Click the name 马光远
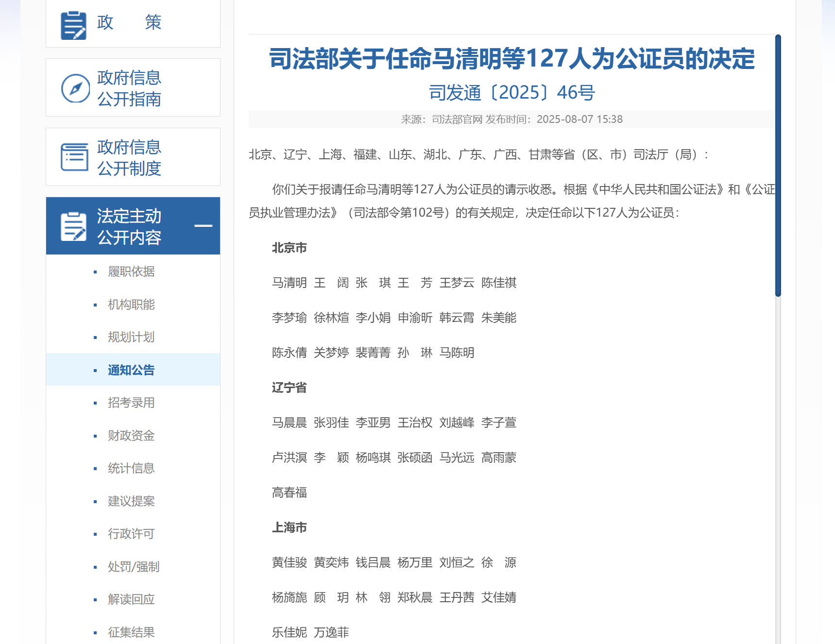 pos(457,458)
